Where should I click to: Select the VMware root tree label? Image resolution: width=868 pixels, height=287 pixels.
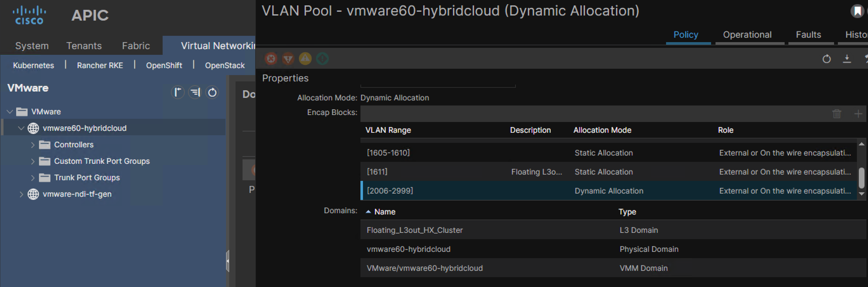(46, 112)
